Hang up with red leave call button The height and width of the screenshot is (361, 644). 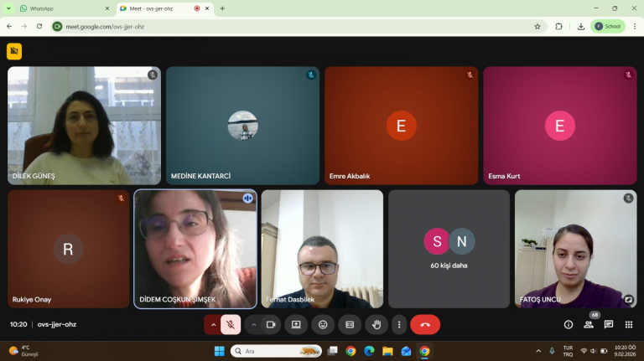click(x=425, y=324)
